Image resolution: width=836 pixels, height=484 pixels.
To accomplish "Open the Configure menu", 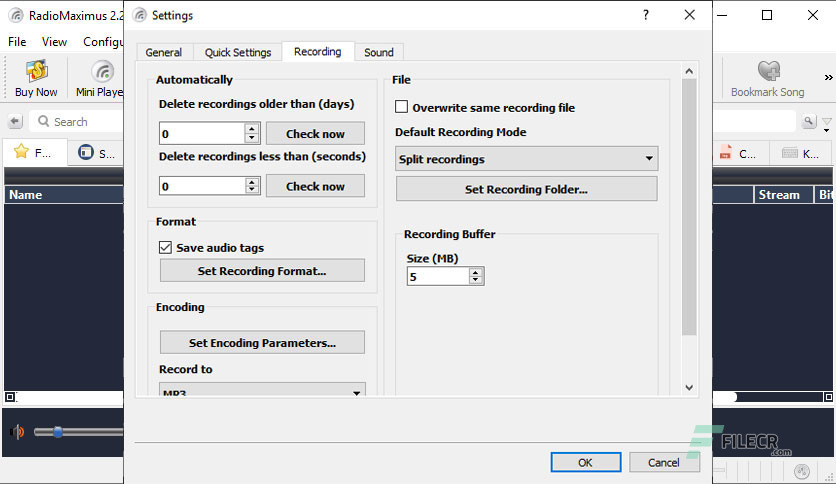I will point(102,42).
